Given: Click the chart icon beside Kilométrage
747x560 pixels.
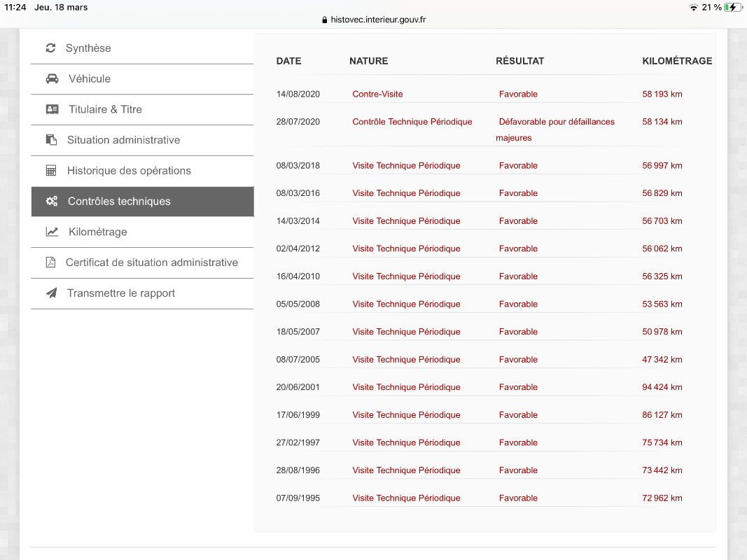Looking at the screenshot, I should pos(52,232).
